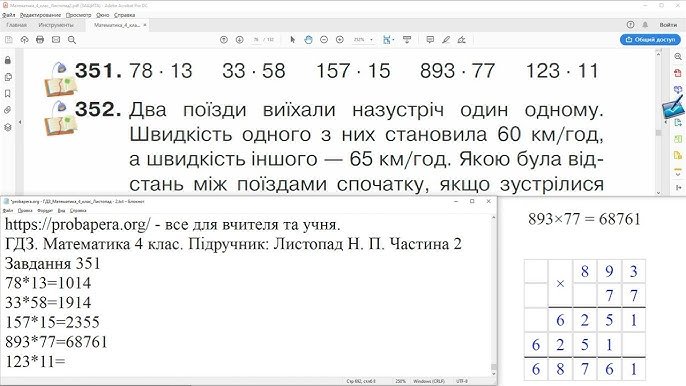Go to the next page arrow
The height and width of the screenshot is (386, 686).
point(239,40)
